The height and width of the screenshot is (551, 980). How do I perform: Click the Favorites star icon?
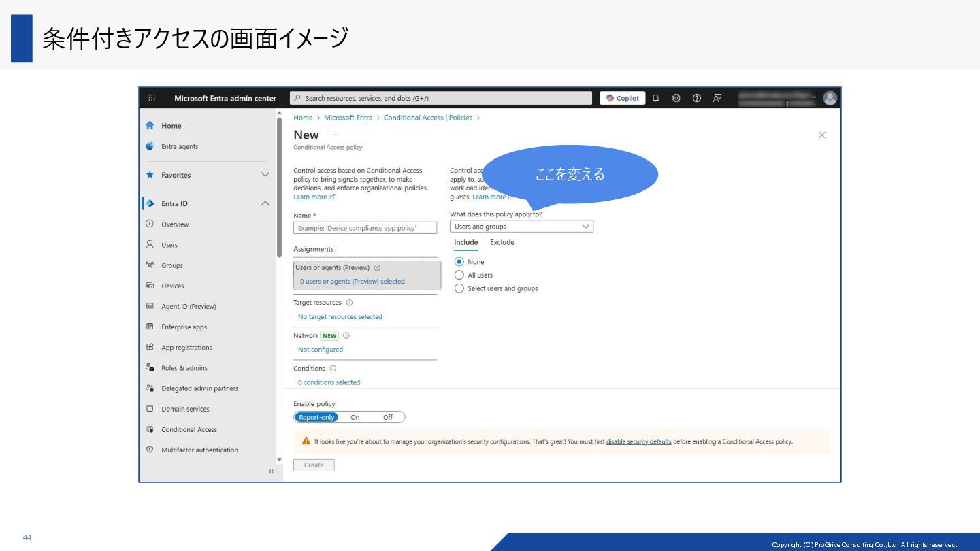(150, 175)
